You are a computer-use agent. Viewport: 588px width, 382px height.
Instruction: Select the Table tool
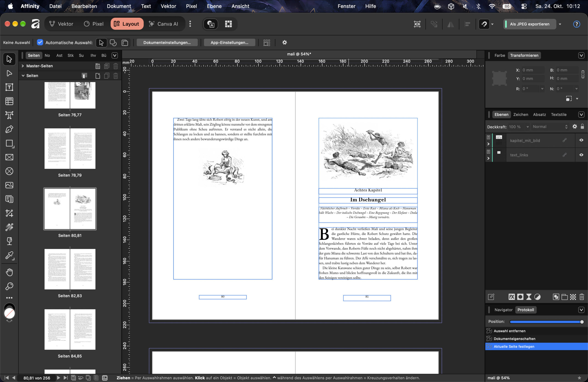tap(9, 101)
